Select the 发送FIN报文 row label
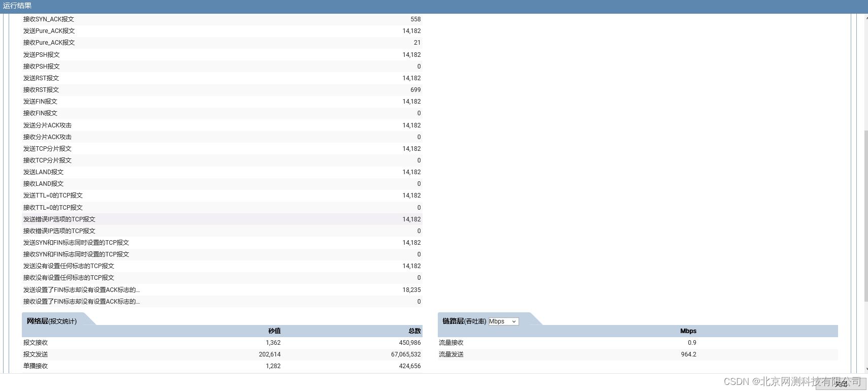The height and width of the screenshot is (391, 868). (40, 102)
